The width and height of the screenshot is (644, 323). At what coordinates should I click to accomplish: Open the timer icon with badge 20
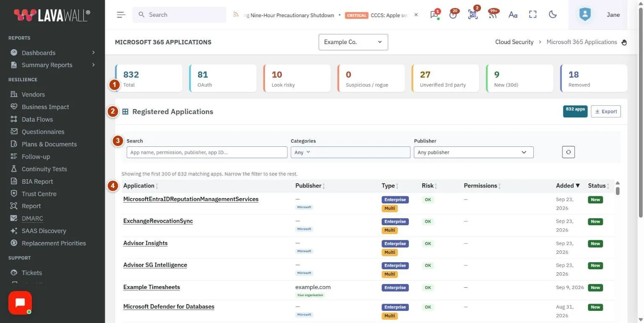pyautogui.click(x=453, y=15)
